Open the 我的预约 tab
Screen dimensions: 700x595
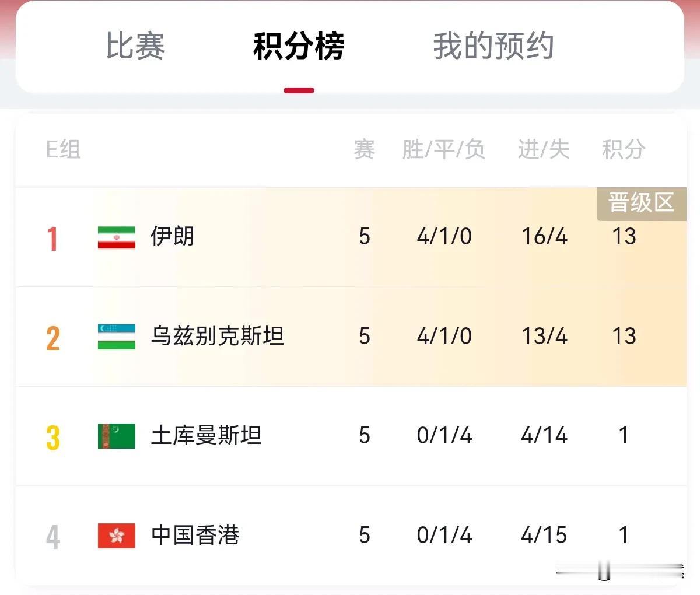pos(493,46)
